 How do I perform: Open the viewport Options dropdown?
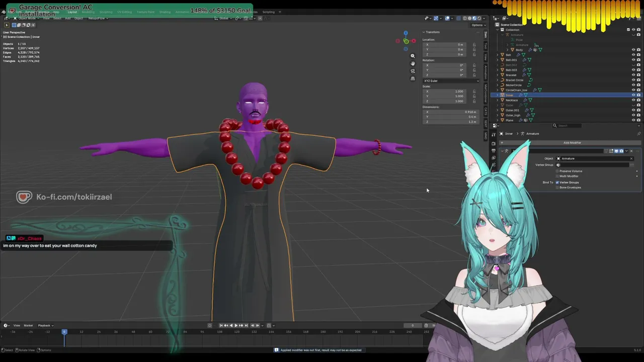(477, 25)
